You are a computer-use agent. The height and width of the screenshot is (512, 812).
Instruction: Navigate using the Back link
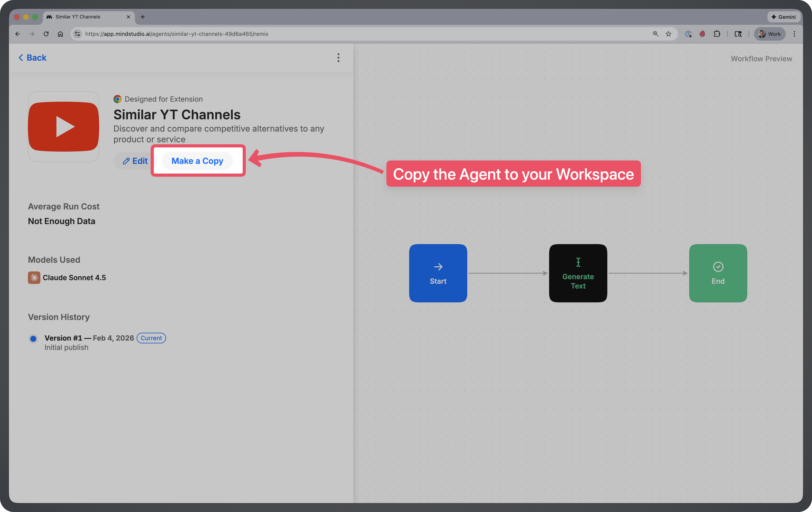click(32, 57)
